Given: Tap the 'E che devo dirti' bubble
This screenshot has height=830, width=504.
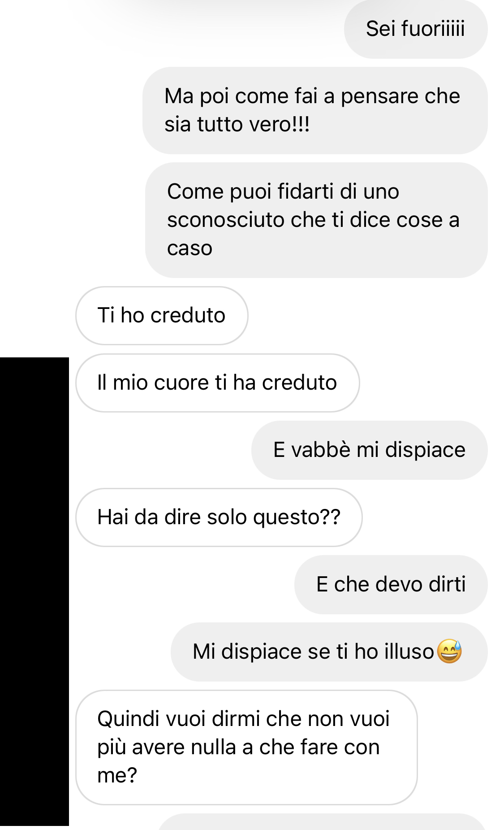Looking at the screenshot, I should pos(391,584).
